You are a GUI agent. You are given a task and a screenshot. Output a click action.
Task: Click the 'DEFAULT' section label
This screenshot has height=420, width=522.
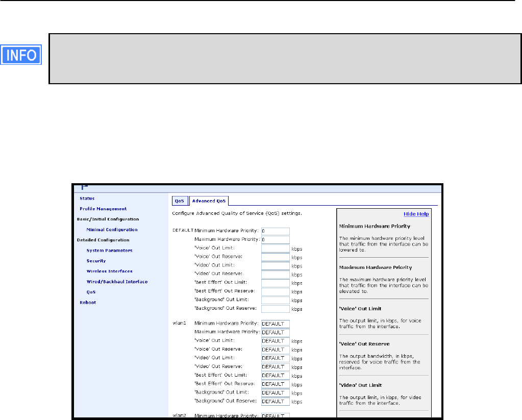pyautogui.click(x=183, y=231)
